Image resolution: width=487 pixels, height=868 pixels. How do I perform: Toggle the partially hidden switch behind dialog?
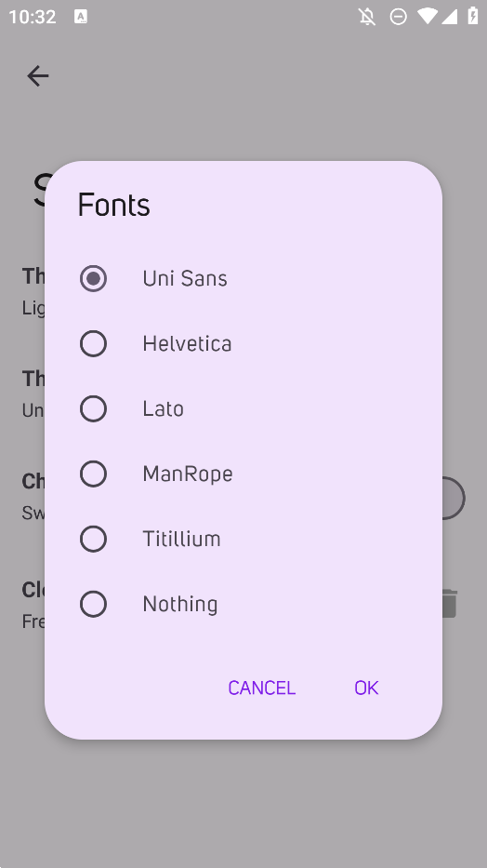click(454, 499)
